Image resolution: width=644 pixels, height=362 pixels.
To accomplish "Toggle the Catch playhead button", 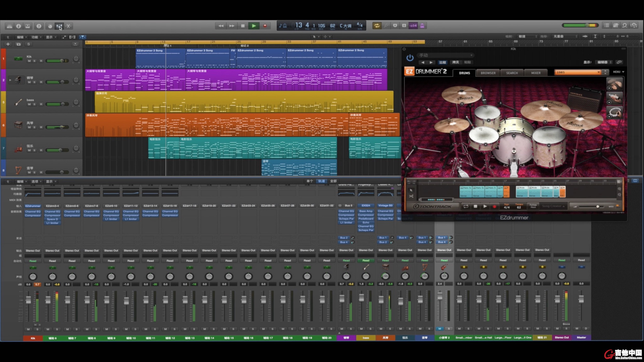I will click(x=82, y=37).
